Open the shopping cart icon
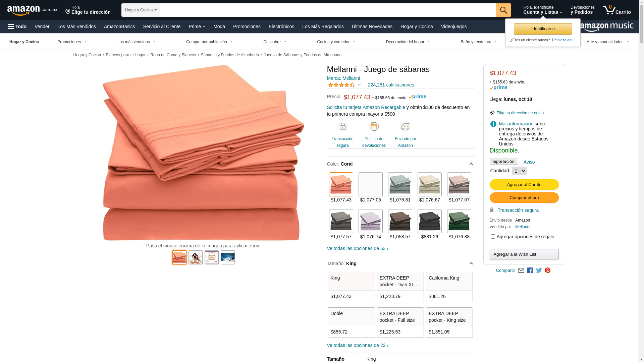 616,10
